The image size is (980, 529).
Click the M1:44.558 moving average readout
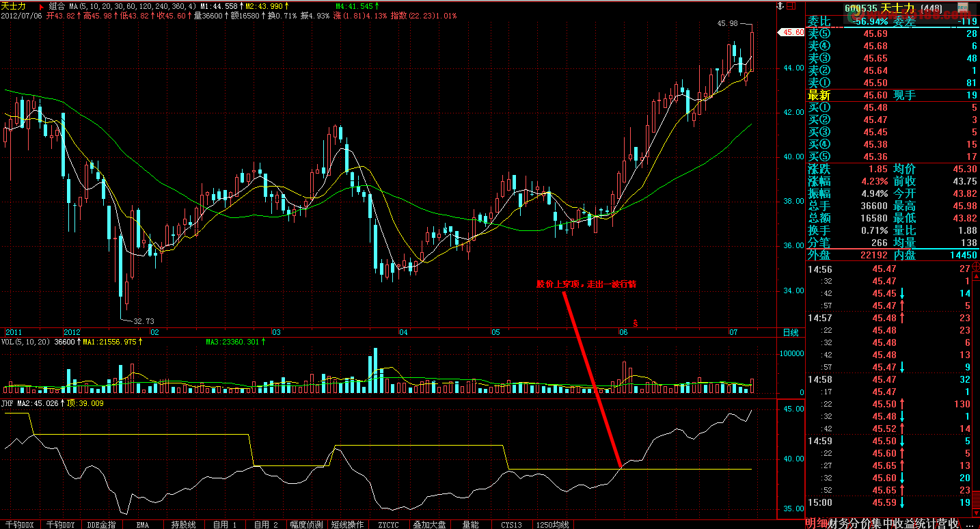tap(221, 5)
